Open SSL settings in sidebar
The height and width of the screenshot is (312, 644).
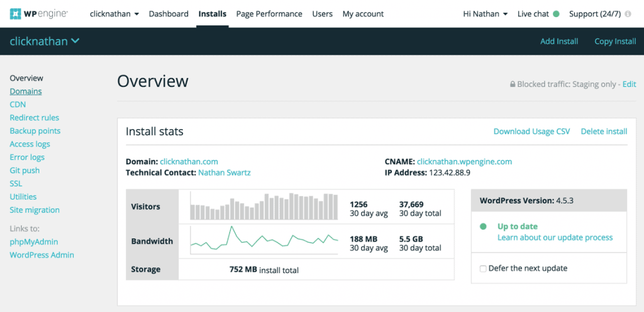point(16,184)
